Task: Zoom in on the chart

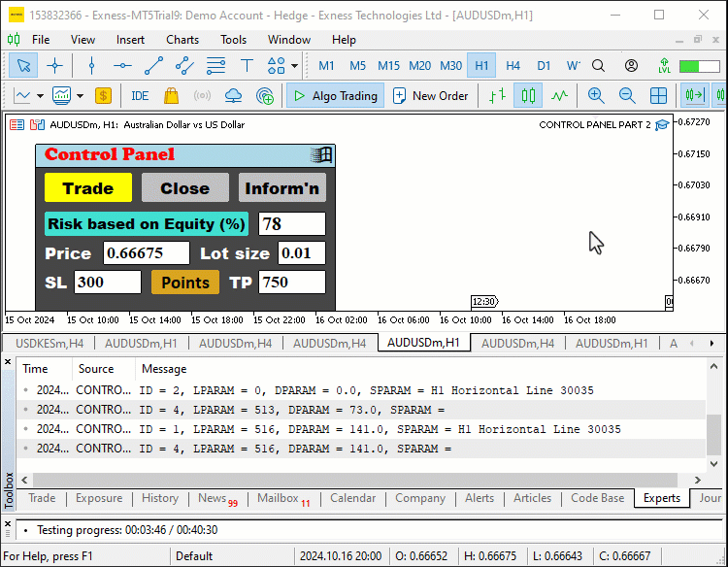Action: (596, 96)
